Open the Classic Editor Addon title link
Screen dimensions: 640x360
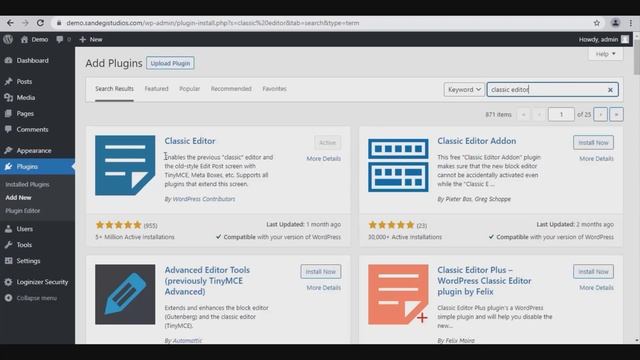click(x=476, y=141)
